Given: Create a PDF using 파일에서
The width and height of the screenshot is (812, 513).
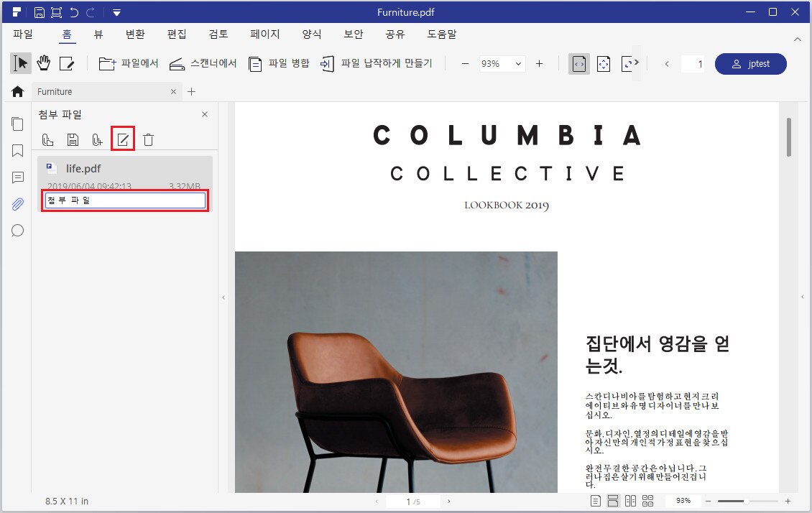Looking at the screenshot, I should tap(129, 64).
